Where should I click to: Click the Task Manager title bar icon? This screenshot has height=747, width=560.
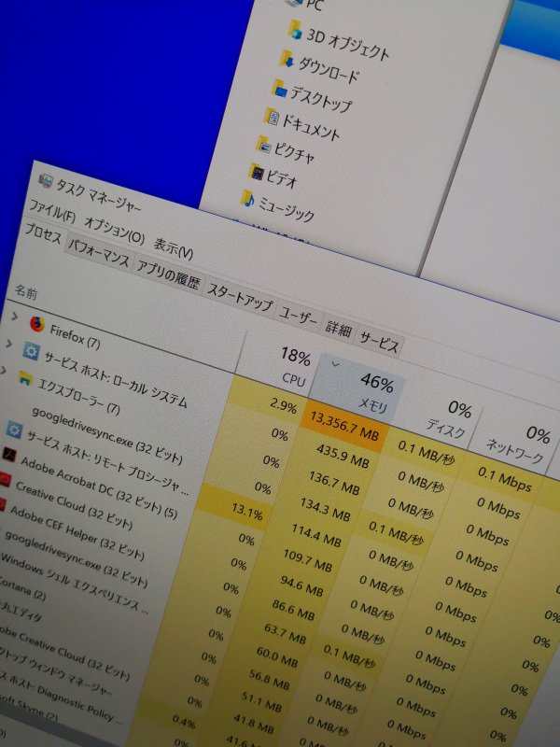point(46,180)
